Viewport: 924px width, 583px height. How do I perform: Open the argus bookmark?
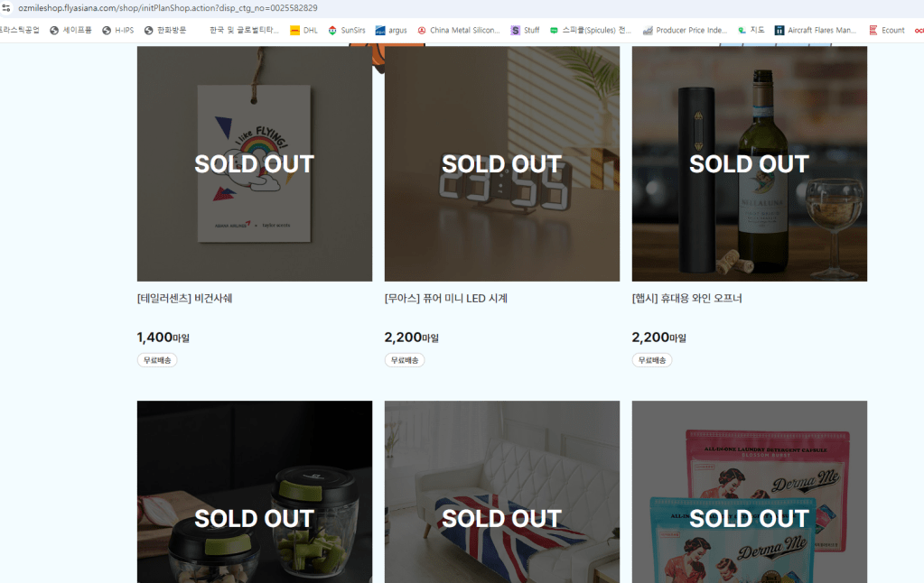pos(391,30)
